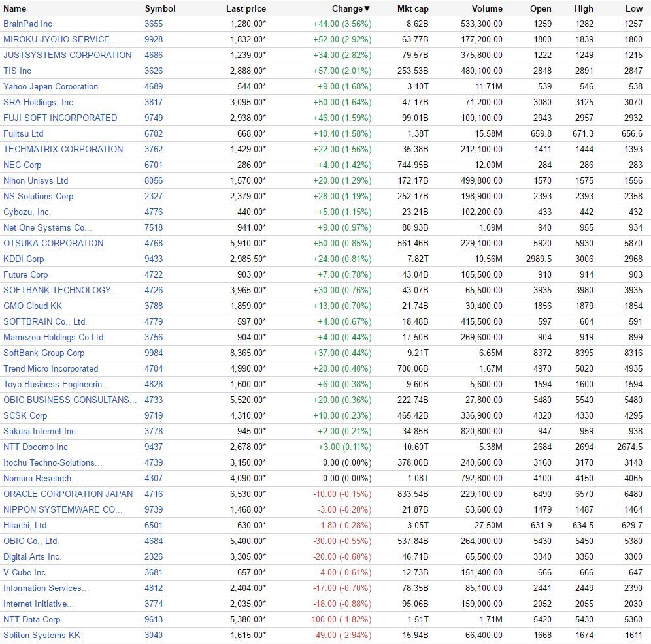
Task: Open NEC Corp link
Action: click(22, 165)
